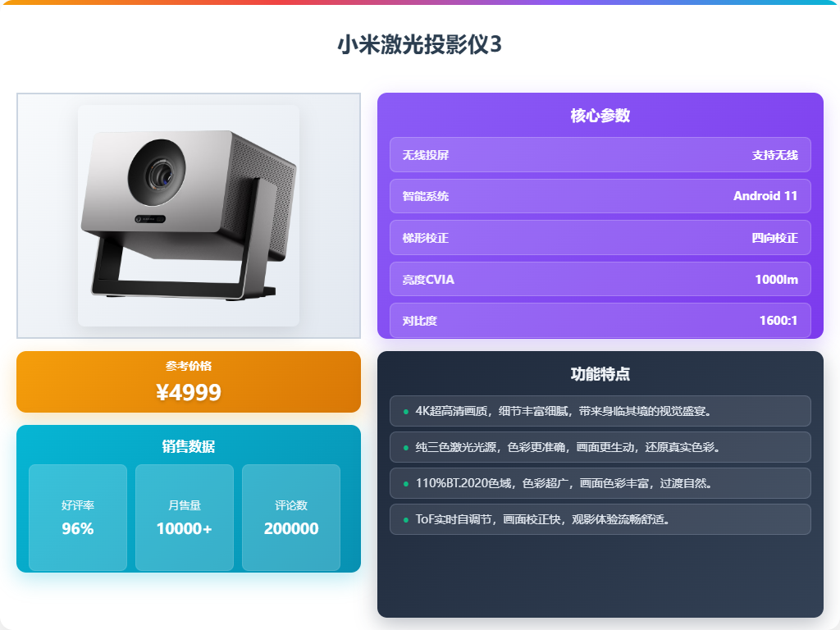
Task: Click the 功能特点 section heading
Action: click(600, 374)
